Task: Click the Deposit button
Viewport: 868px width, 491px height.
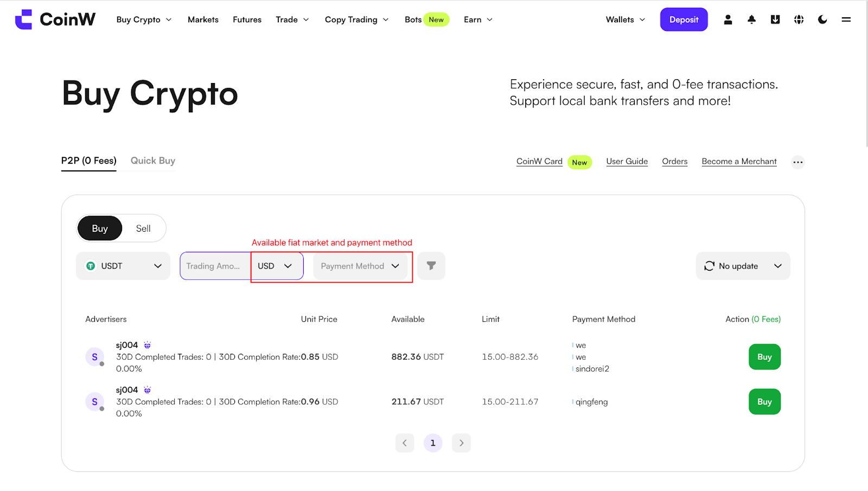Action: (x=684, y=20)
